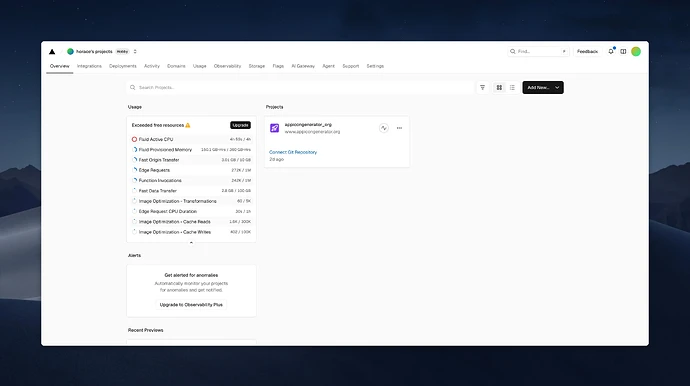Click the 272K / 1M Edge Requests value
Viewport: 690px width, 386px height.
tap(241, 170)
